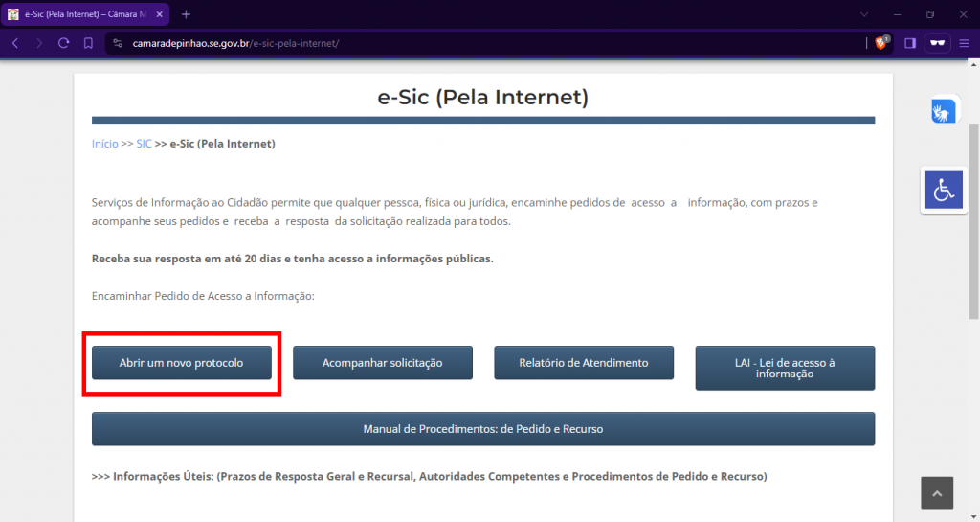Image resolution: width=980 pixels, height=522 pixels.
Task: Go to the Início breadcrumb link
Action: [104, 144]
